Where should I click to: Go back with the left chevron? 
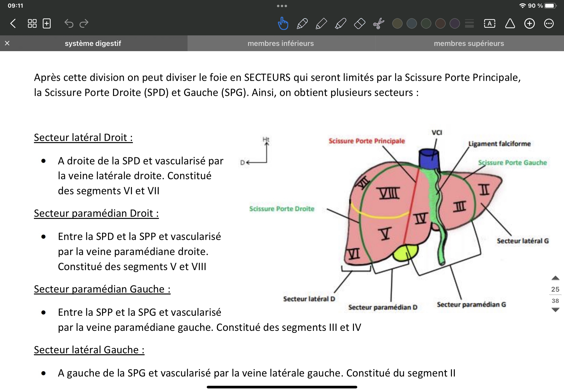pyautogui.click(x=13, y=24)
